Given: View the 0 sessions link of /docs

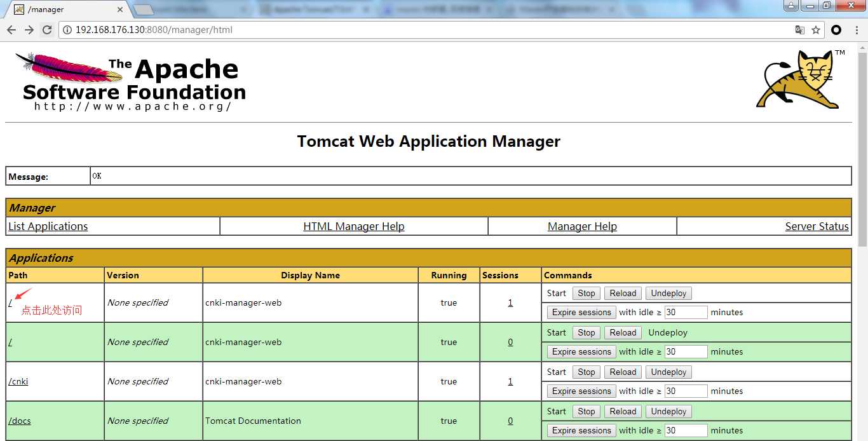Looking at the screenshot, I should pyautogui.click(x=510, y=421).
